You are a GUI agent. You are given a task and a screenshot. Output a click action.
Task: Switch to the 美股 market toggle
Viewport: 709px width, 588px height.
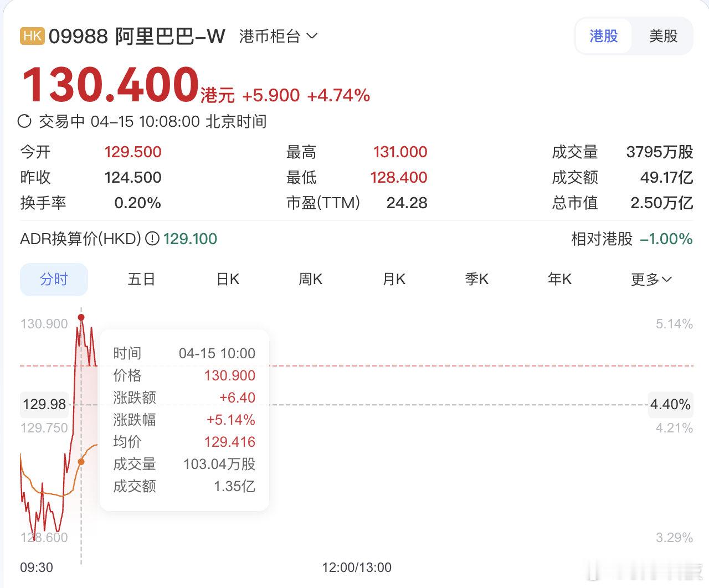[x=663, y=36]
